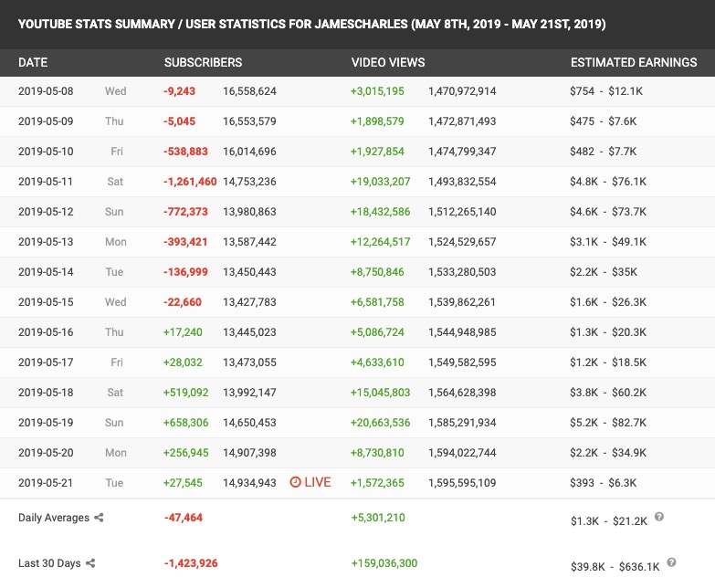
Task: Click the VIDEO VIEWS column header
Action: [x=388, y=62]
